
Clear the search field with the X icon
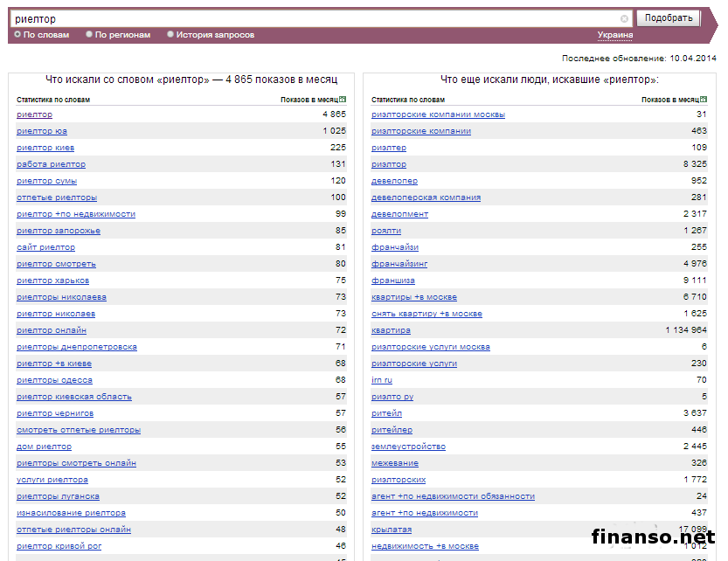click(624, 18)
